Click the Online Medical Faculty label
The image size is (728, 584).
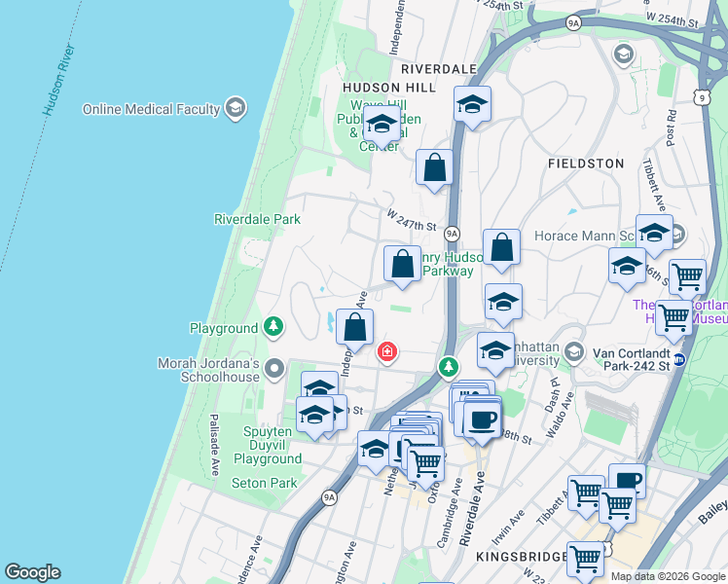tap(151, 110)
